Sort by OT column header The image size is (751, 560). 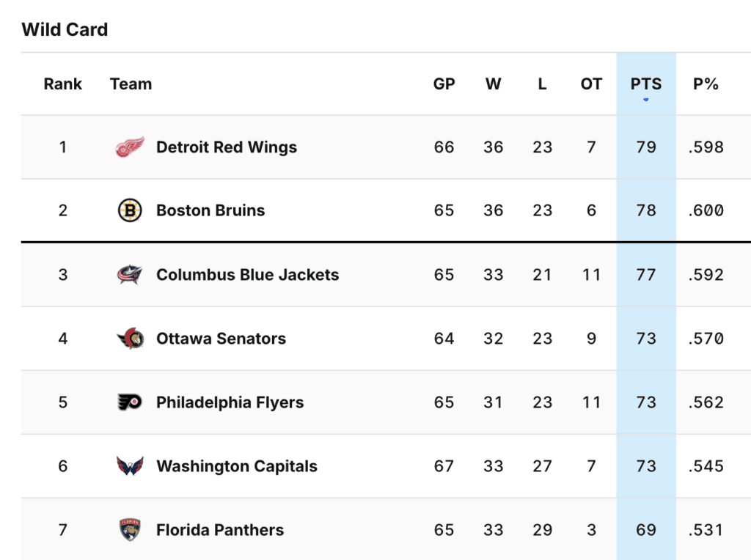pos(591,84)
